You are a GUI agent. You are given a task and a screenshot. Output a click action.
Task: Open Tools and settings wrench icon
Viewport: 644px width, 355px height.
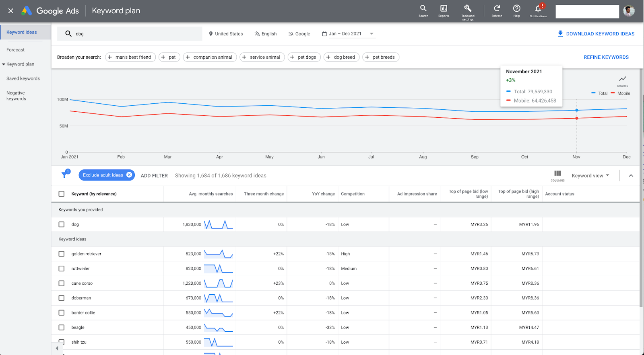click(x=468, y=8)
